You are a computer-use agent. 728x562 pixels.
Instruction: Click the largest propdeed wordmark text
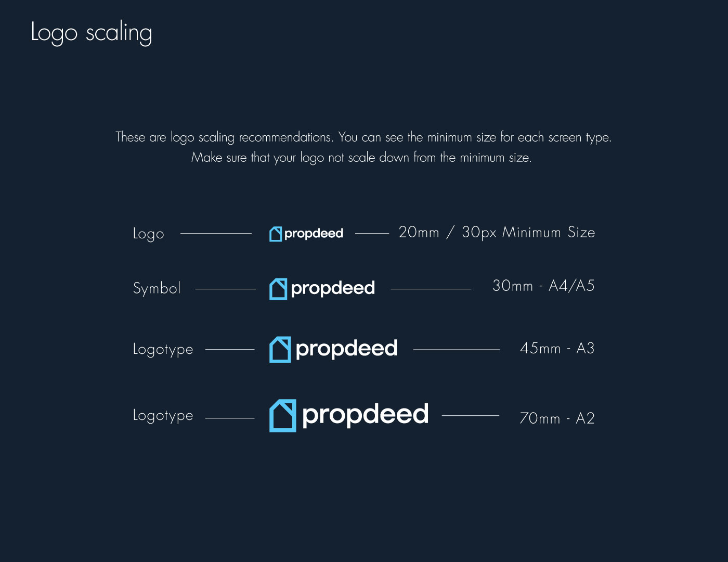(365, 415)
